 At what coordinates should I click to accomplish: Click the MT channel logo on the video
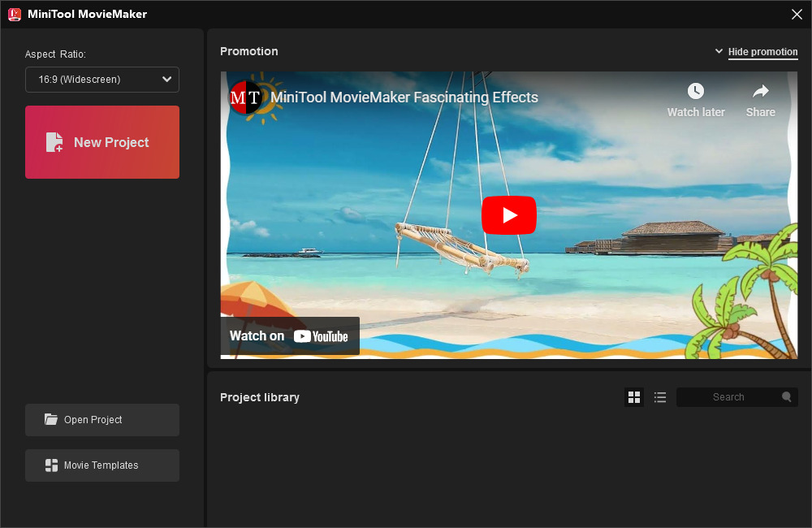(245, 97)
